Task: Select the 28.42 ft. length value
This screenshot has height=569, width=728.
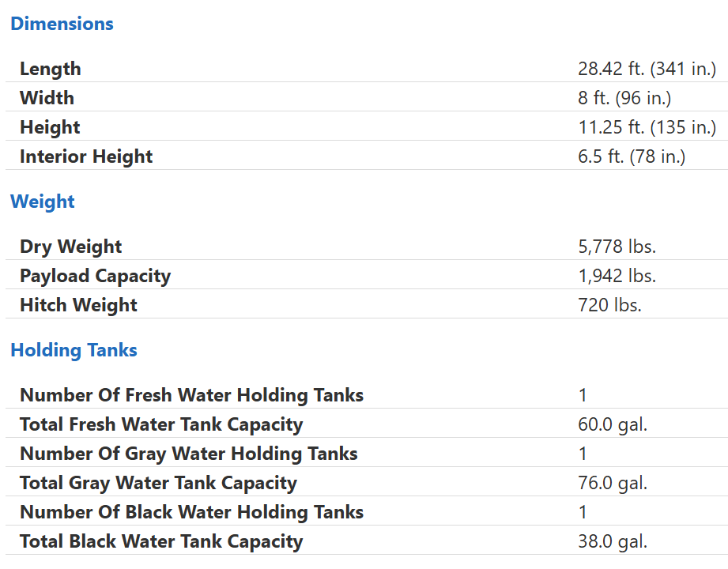Action: click(x=647, y=69)
